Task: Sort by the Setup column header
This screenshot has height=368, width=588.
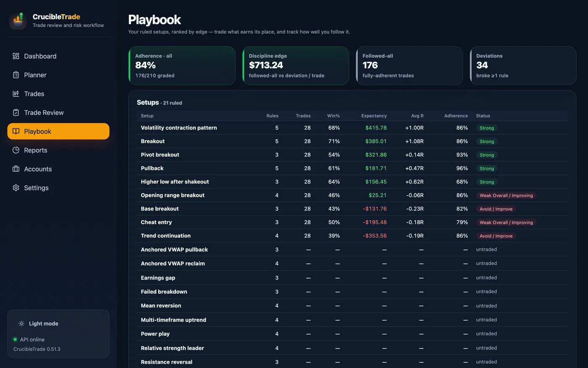Action: tap(147, 116)
